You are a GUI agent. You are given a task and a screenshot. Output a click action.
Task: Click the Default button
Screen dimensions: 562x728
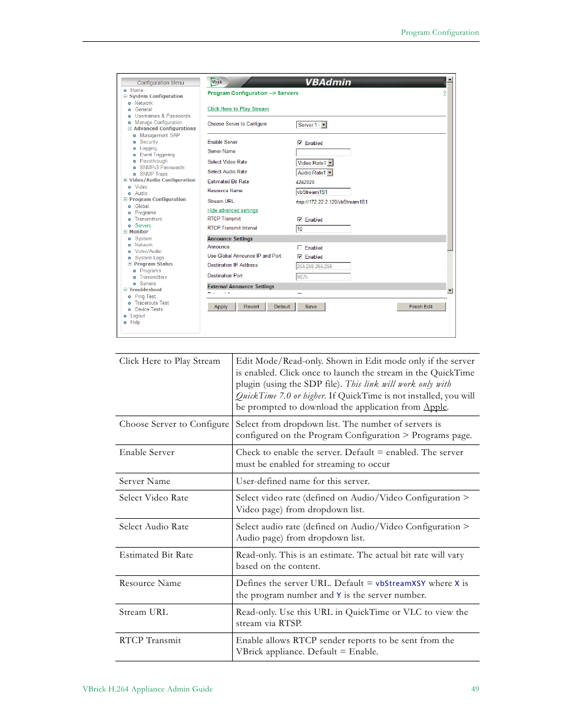[x=282, y=307]
